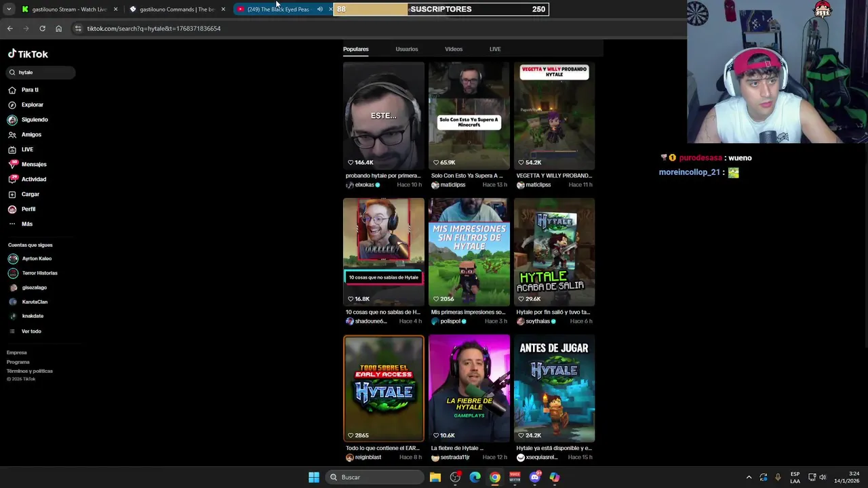Expand the tab search dropdown arrow
868x488 pixels.
click(8, 9)
